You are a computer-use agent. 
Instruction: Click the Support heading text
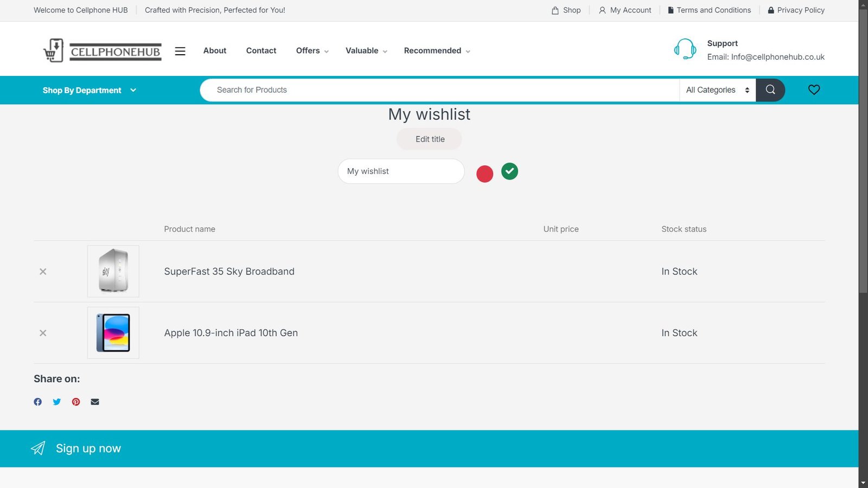coord(723,43)
